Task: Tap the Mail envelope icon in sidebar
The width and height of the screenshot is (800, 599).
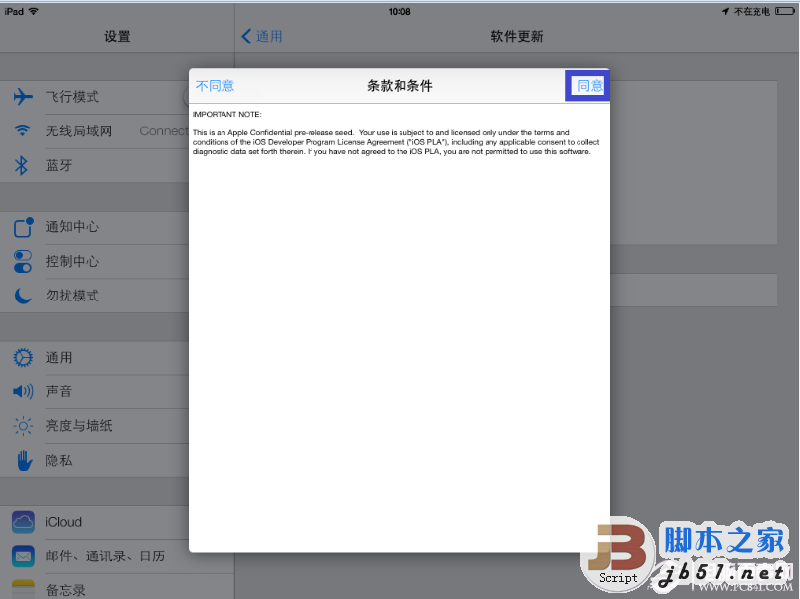Action: pos(22,555)
